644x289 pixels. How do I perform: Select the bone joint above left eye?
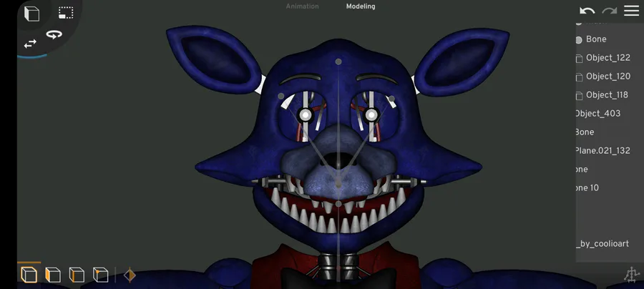(x=281, y=96)
